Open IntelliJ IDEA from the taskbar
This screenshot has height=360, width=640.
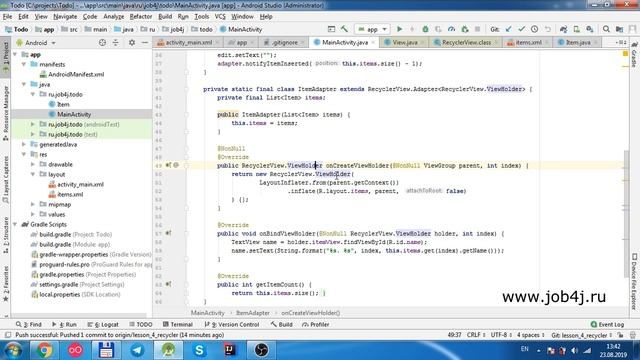pos(230,350)
